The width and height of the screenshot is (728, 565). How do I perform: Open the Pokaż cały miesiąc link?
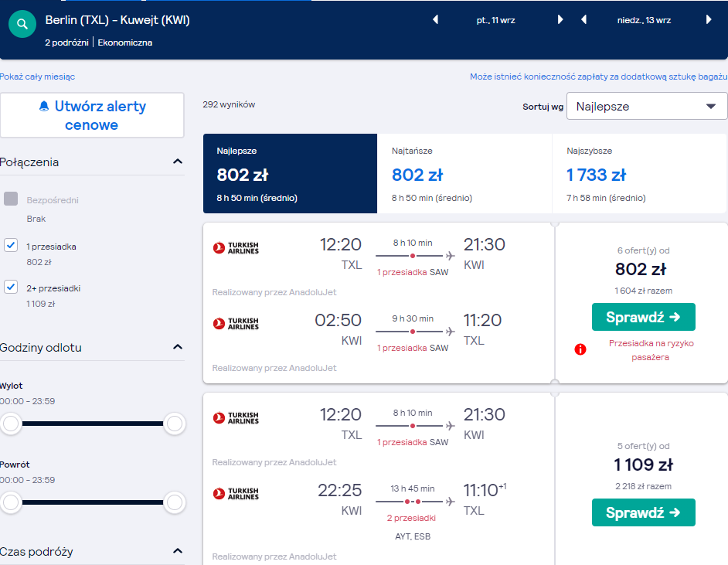[37, 77]
